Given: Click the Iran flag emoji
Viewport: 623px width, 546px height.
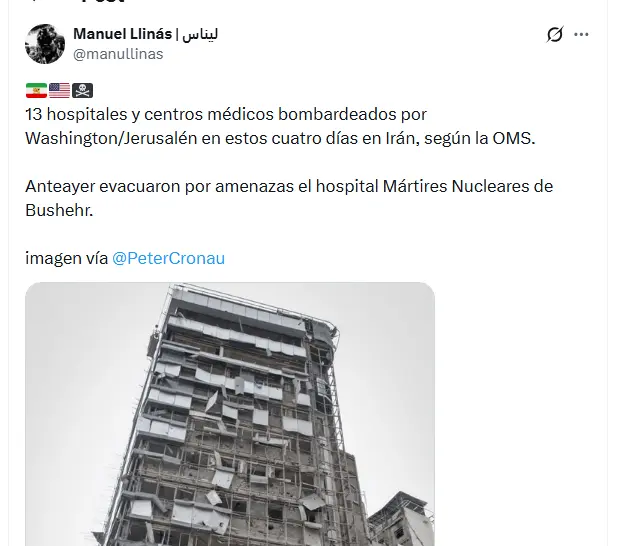Looking at the screenshot, I should coord(36,91).
